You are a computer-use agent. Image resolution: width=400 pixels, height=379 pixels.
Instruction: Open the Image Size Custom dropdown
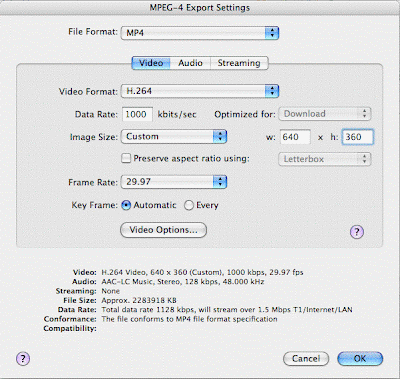[x=174, y=137]
